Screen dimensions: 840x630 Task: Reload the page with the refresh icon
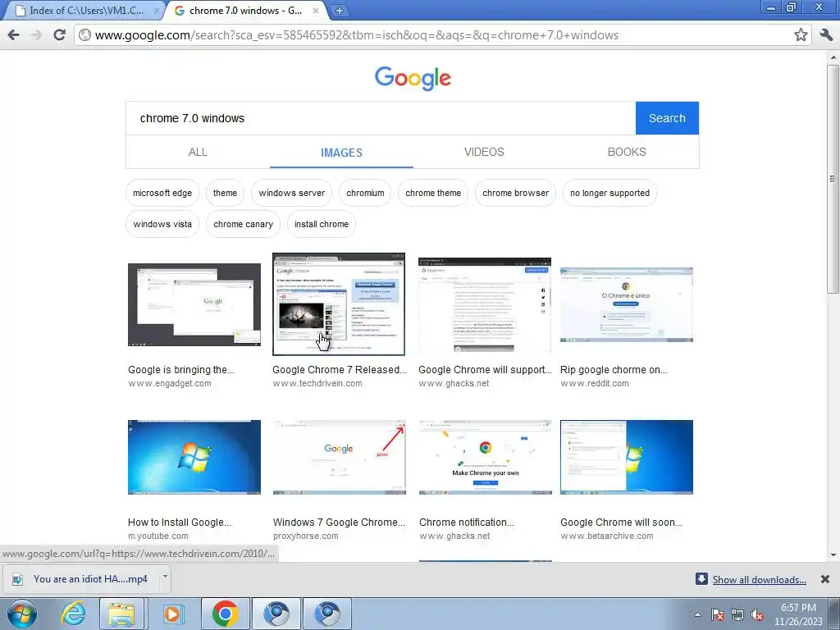coord(59,35)
